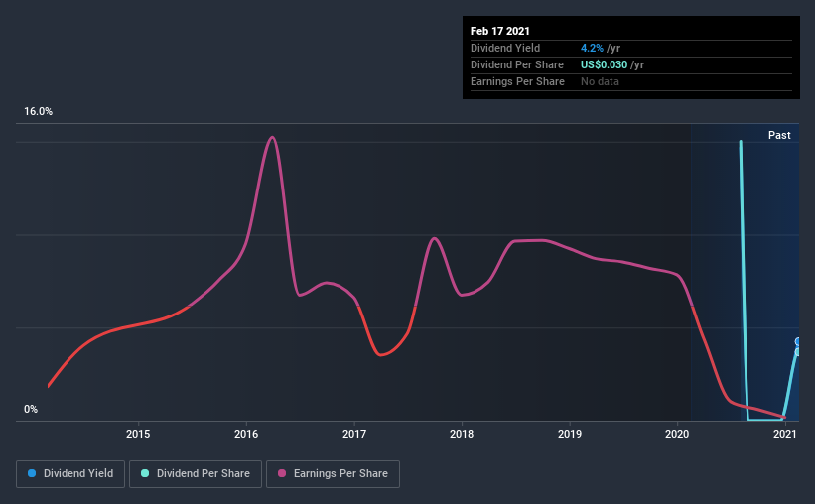
Task: Select the 2017 x-axis label
Action: point(354,434)
